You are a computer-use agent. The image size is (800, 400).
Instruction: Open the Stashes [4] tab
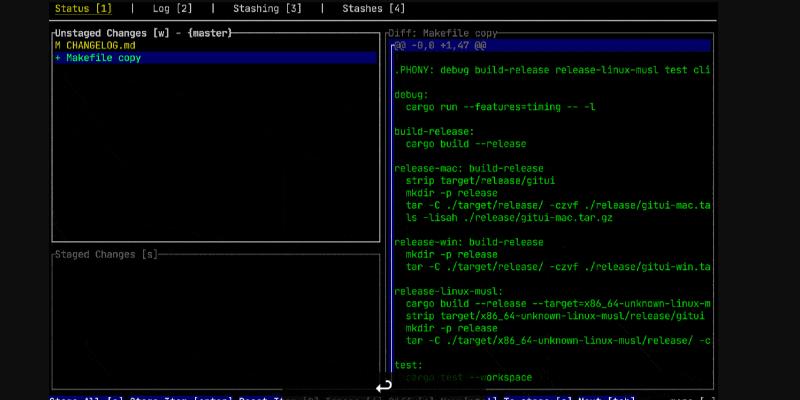click(373, 9)
